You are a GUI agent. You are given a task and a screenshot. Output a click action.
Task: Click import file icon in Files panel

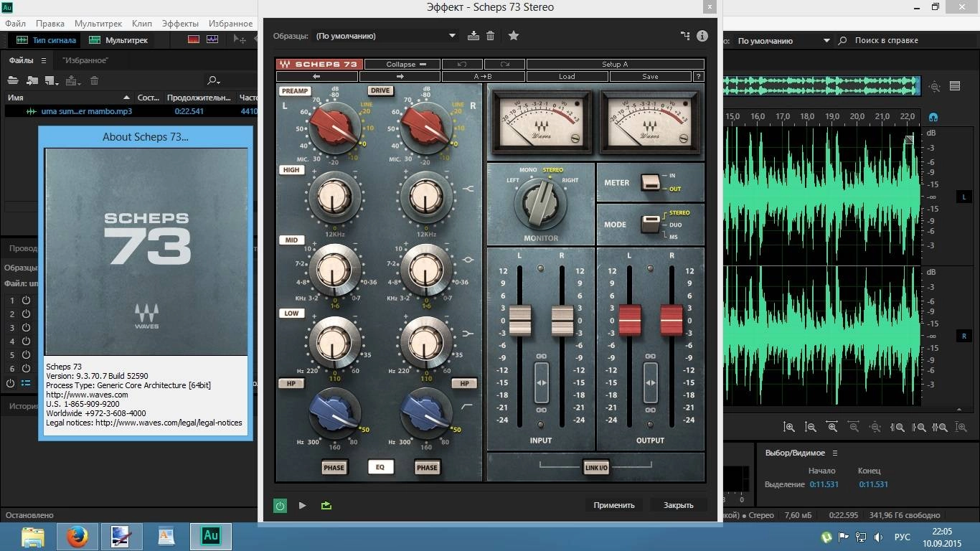coord(32,80)
